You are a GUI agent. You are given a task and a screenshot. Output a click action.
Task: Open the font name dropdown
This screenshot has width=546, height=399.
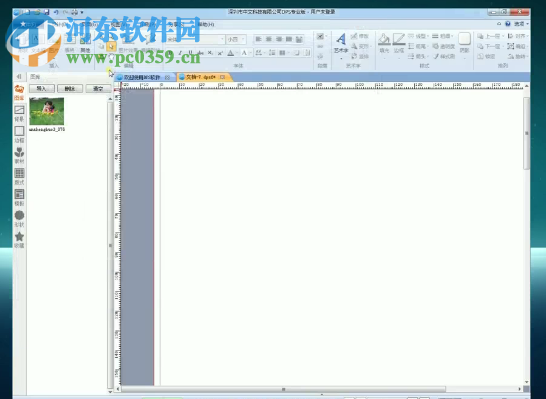tap(222, 39)
